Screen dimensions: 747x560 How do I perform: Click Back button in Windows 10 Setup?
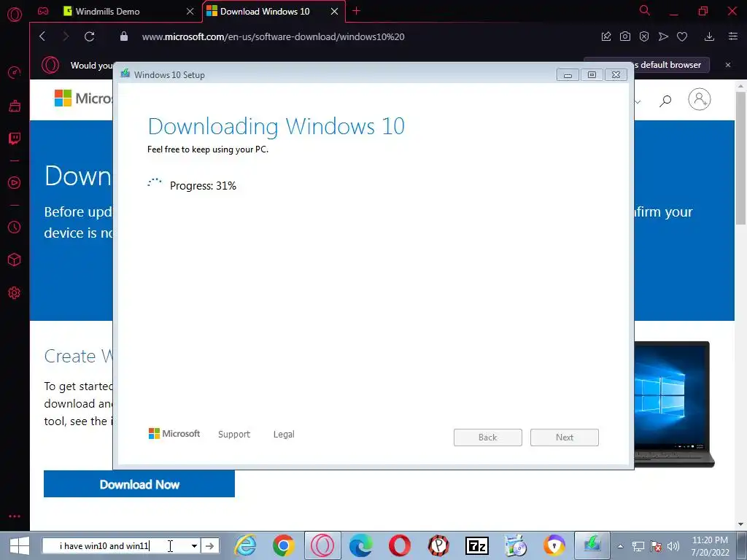[488, 437]
